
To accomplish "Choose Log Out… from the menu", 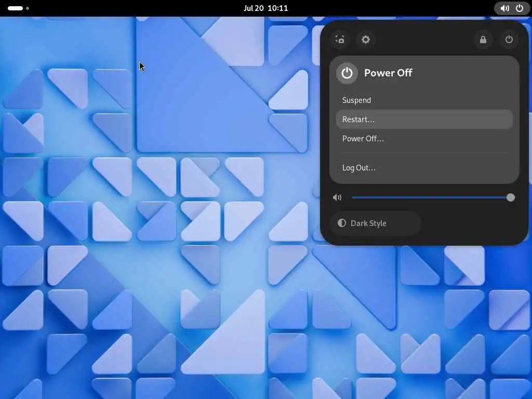I will (424, 168).
